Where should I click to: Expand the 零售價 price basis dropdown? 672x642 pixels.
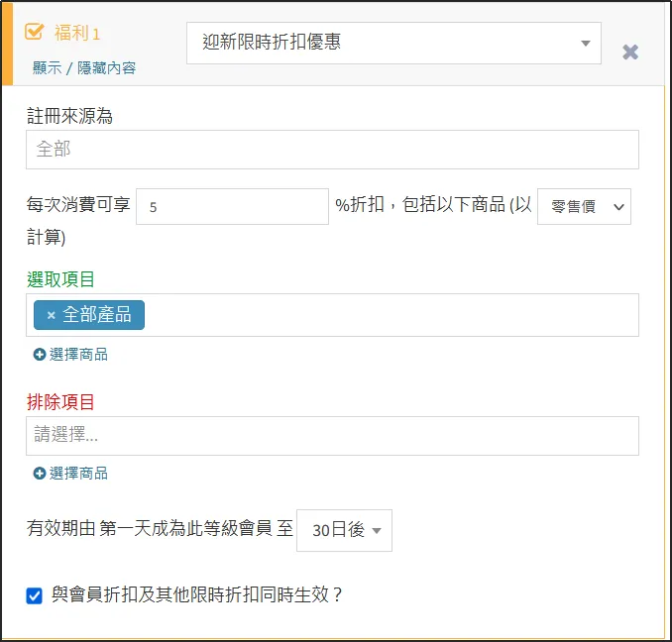pyautogui.click(x=584, y=206)
